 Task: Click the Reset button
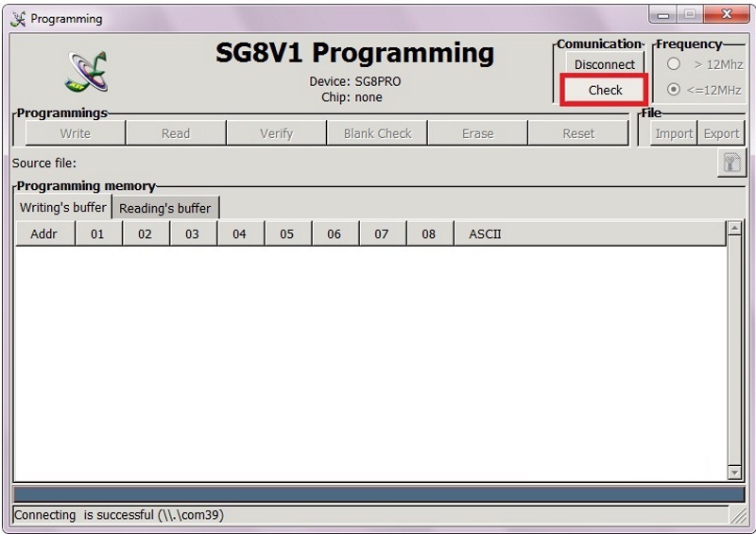[x=578, y=133]
